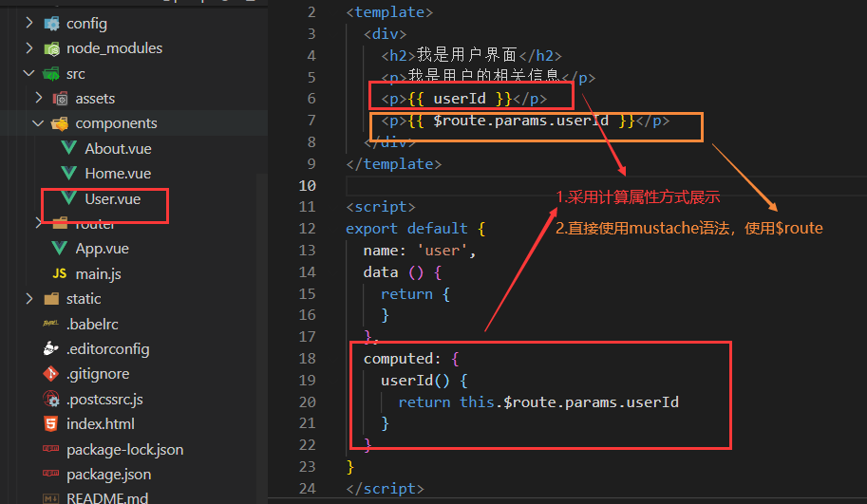Click '$route.params.userId' on line 7
867x504 pixels.
pyautogui.click(x=520, y=121)
